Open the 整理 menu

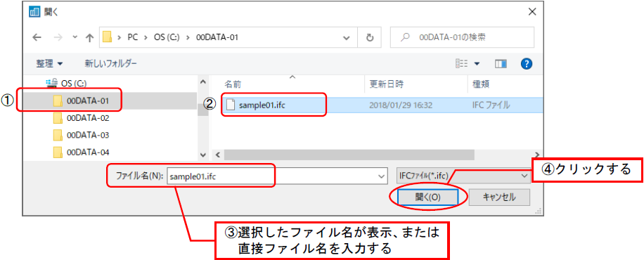(50, 64)
